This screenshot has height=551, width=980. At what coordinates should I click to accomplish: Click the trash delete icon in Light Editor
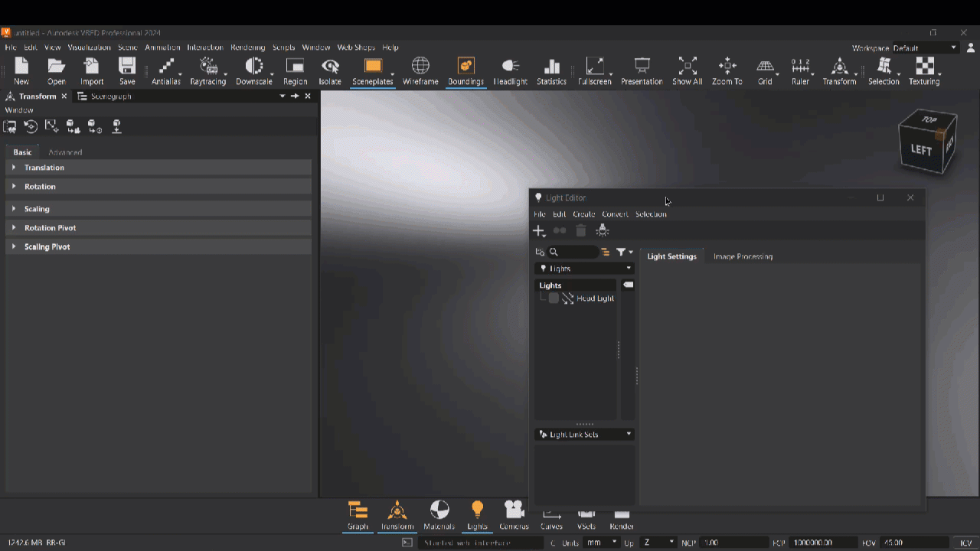[x=581, y=230]
